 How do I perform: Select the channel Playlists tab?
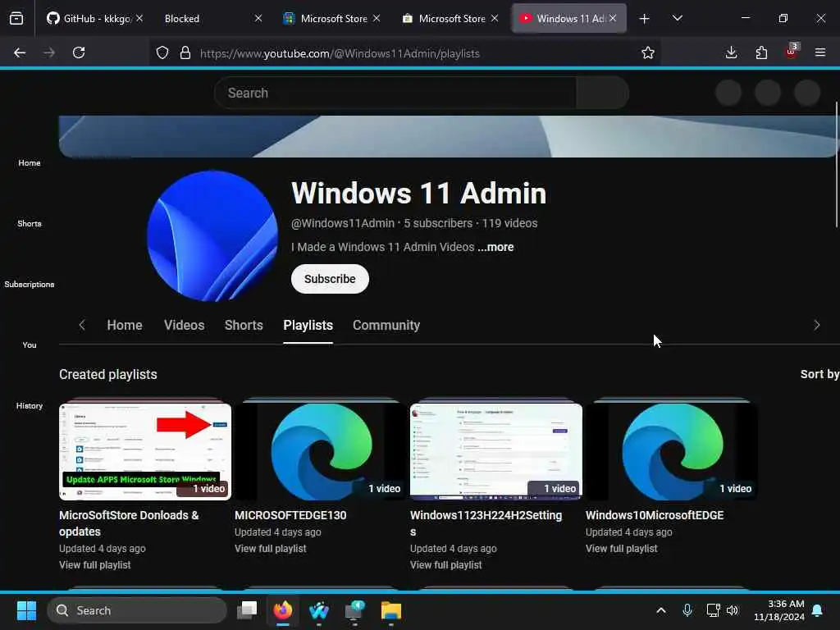308,325
